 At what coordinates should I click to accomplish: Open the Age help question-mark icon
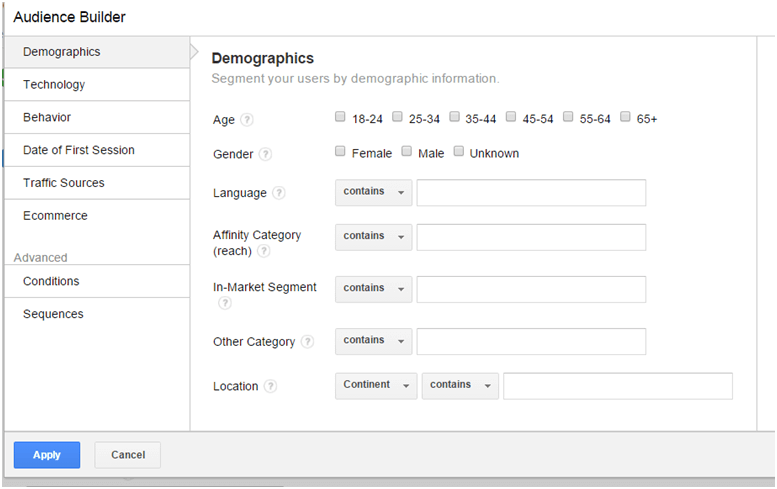tap(247, 120)
